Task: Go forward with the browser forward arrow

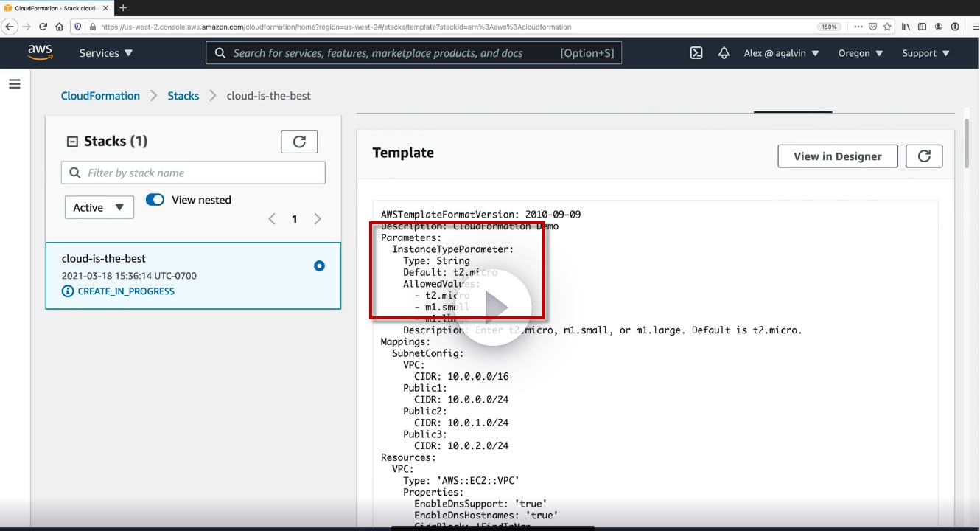Action: coord(27,27)
